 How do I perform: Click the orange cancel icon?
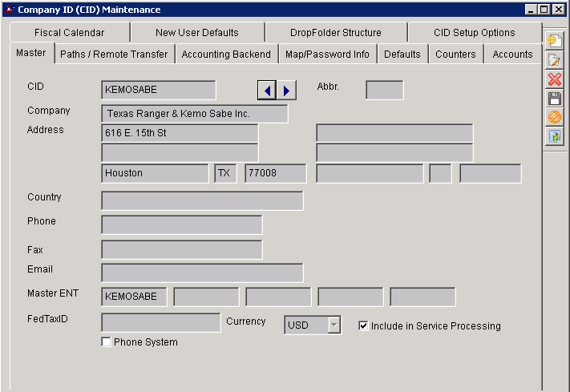(555, 117)
